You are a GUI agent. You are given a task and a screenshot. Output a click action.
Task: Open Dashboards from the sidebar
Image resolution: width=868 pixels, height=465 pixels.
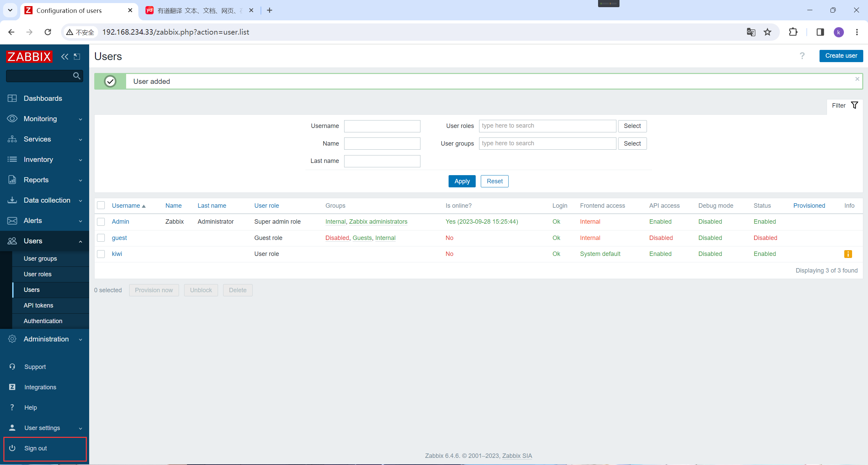point(43,98)
